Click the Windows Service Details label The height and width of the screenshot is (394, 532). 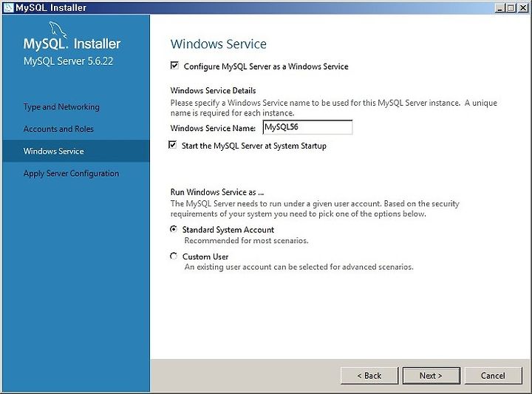point(213,91)
